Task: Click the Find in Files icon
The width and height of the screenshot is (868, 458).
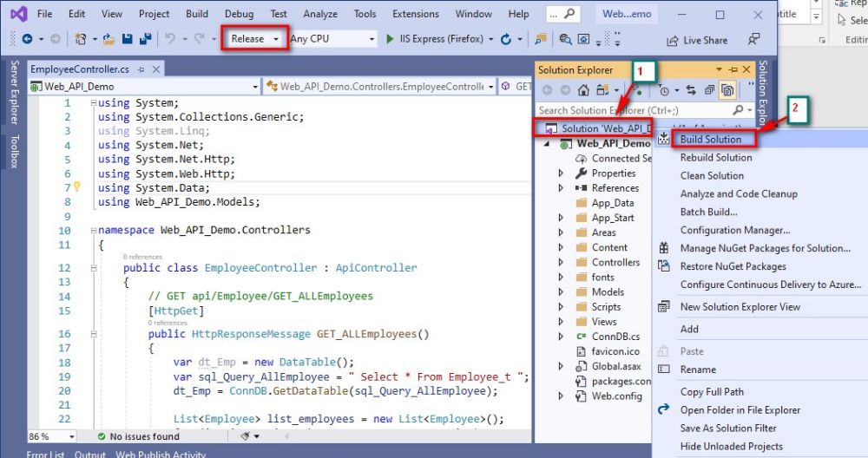Action: pos(565,39)
